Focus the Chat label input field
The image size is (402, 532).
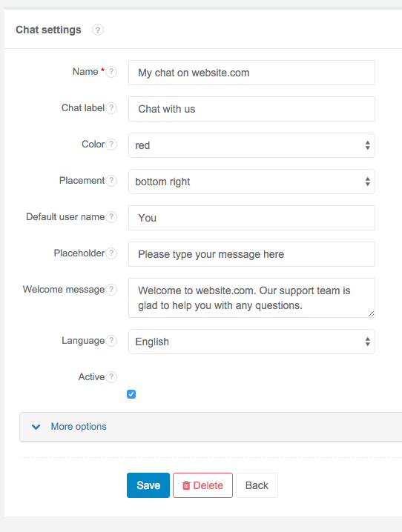click(x=251, y=109)
